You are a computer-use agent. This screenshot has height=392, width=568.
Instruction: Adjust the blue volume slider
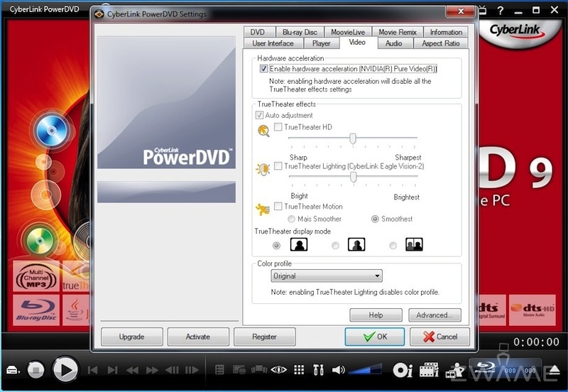coord(365,369)
